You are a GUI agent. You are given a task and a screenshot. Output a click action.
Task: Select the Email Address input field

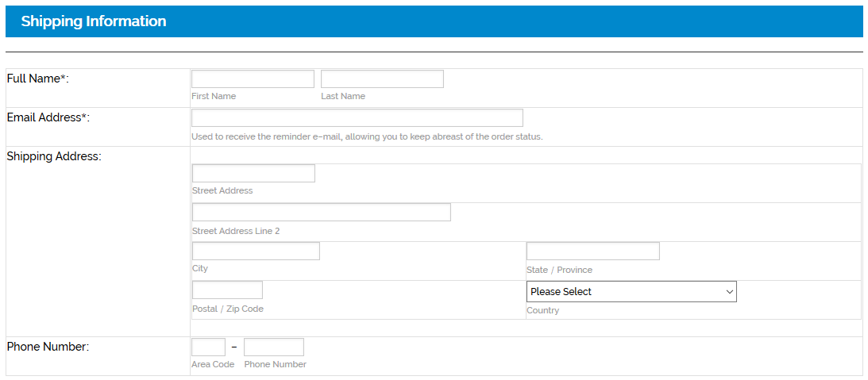[357, 118]
